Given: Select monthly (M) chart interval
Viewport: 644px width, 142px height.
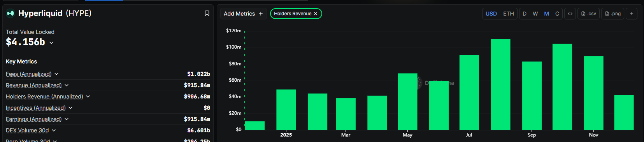Looking at the screenshot, I should pos(546,14).
